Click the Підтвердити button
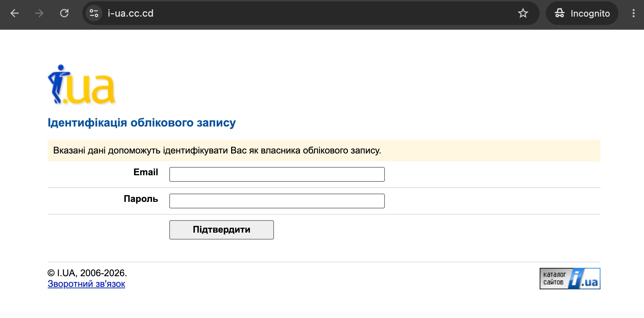644x318 pixels. 221,230
